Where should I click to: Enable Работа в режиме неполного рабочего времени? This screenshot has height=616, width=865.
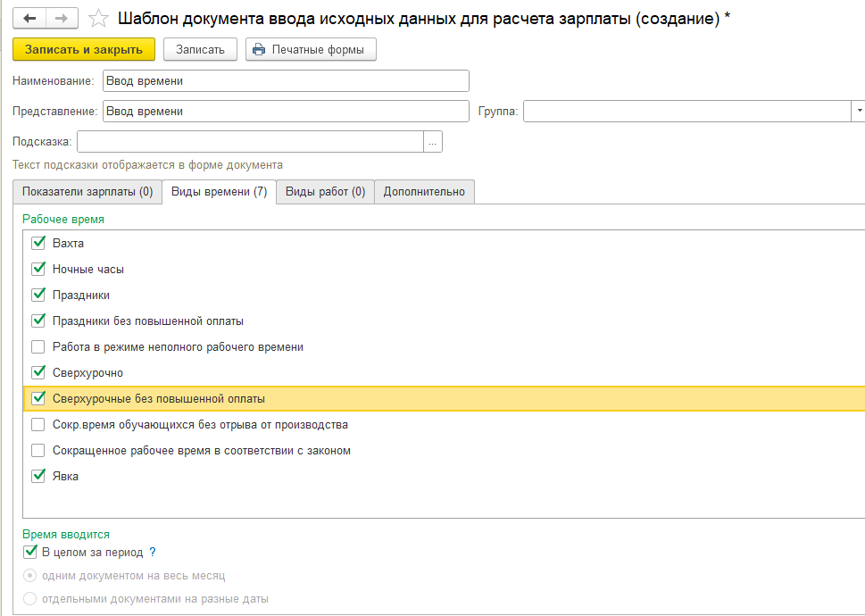click(38, 347)
